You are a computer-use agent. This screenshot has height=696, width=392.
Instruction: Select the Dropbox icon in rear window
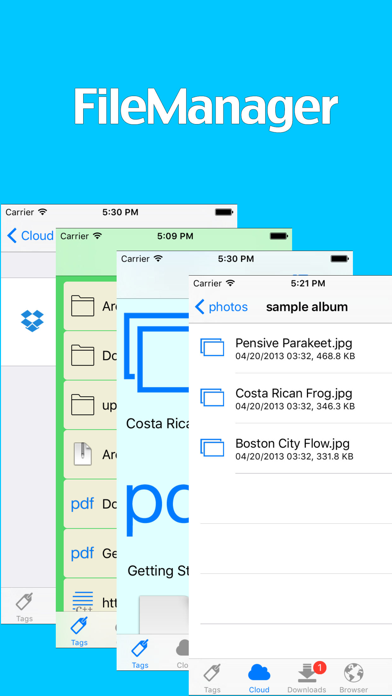click(x=32, y=320)
